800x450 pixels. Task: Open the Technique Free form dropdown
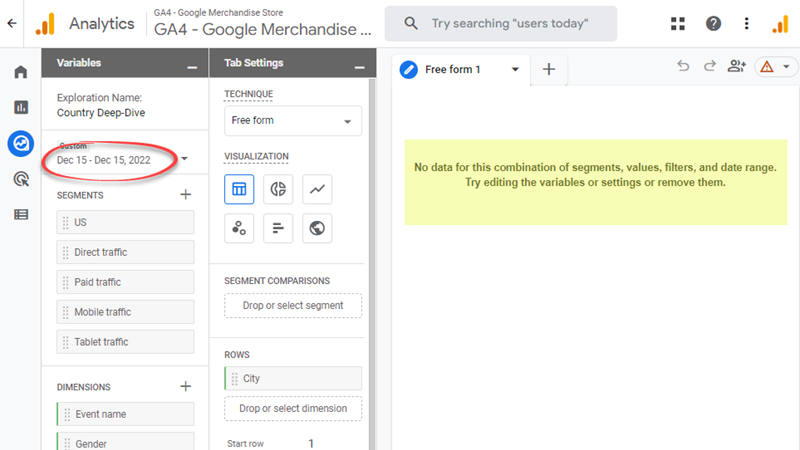coord(293,121)
